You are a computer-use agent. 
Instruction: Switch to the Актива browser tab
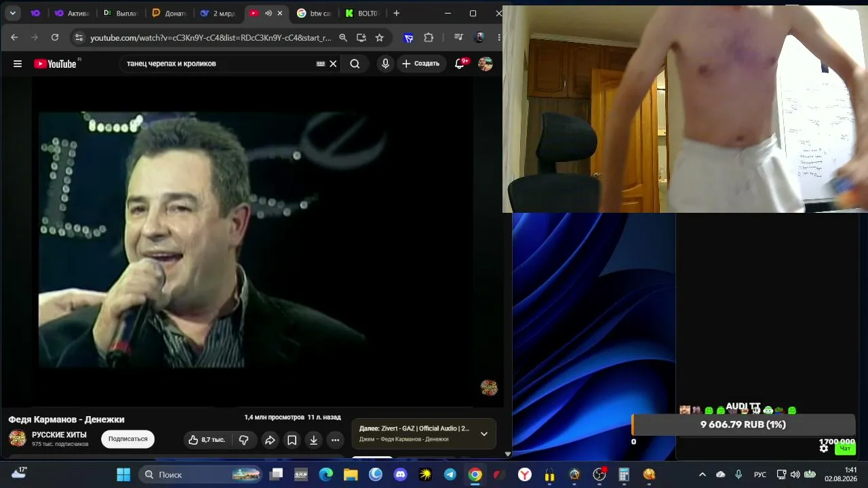point(71,14)
